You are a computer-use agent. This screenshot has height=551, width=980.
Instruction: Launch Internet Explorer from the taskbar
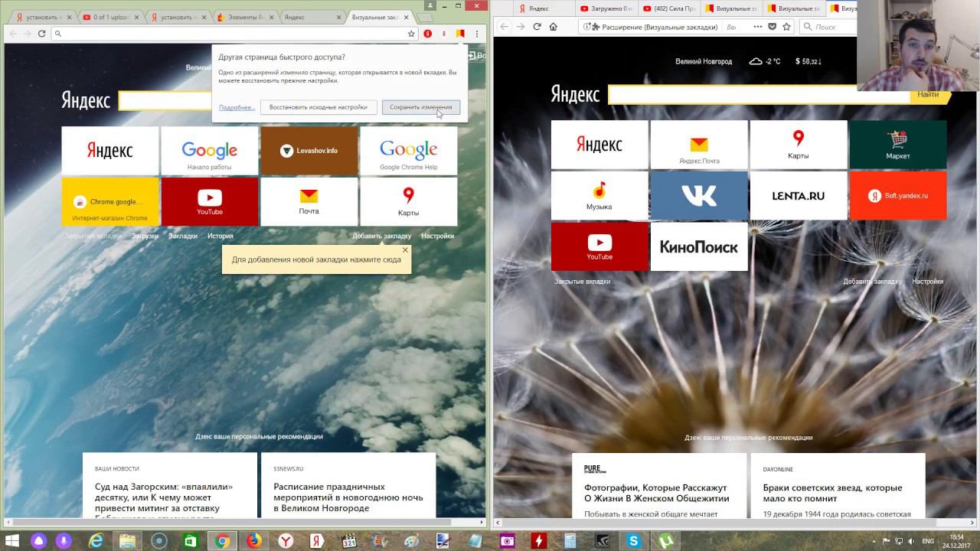click(96, 541)
